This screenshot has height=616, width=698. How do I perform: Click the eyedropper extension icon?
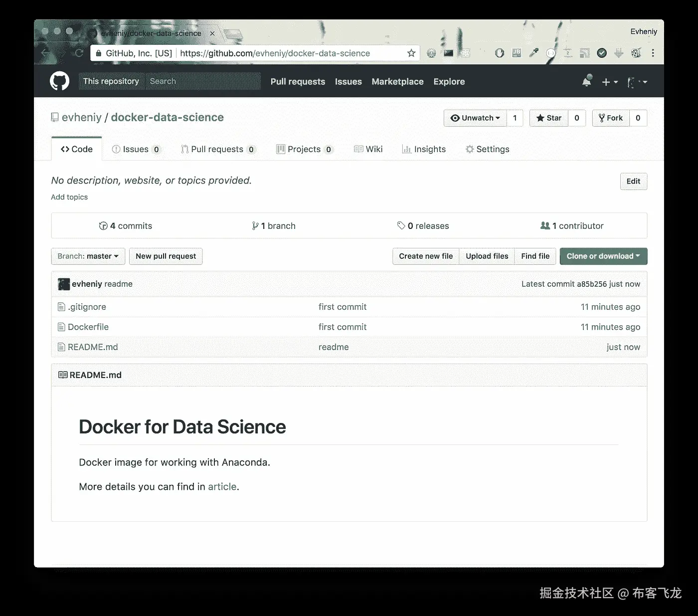533,53
